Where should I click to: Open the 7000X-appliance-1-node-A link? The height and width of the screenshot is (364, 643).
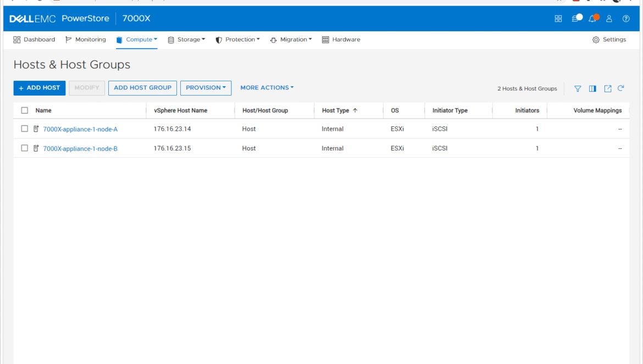(80, 129)
